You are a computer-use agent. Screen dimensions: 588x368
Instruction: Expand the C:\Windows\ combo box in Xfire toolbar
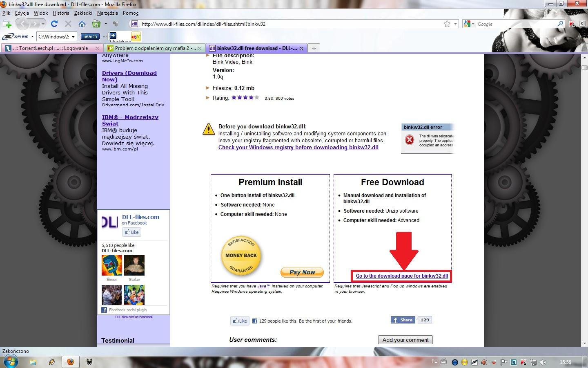point(73,36)
